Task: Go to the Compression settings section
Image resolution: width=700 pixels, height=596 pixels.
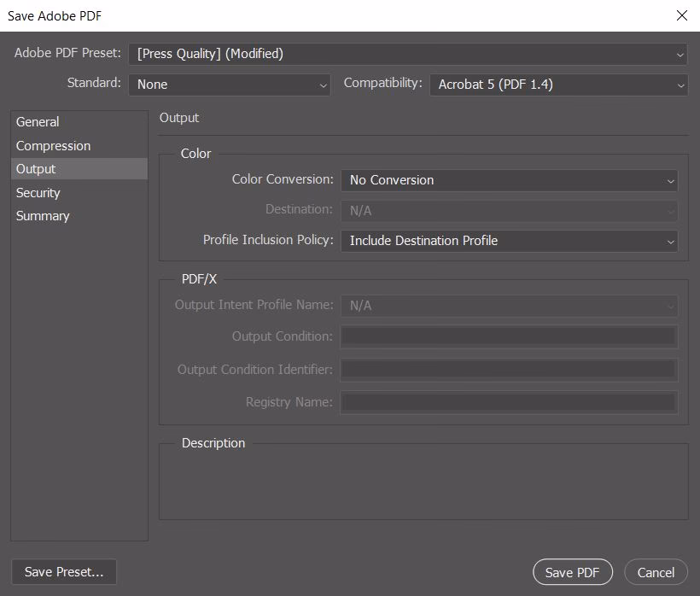Action: tap(53, 146)
